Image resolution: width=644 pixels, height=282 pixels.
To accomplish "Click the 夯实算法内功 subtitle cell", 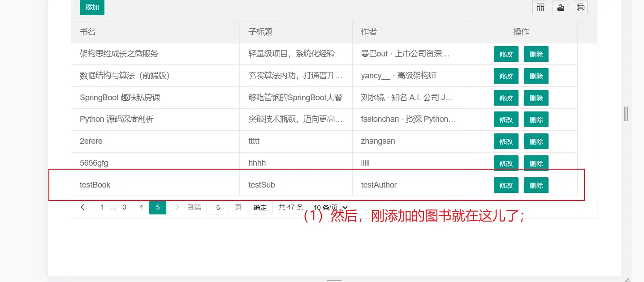I will pos(296,76).
